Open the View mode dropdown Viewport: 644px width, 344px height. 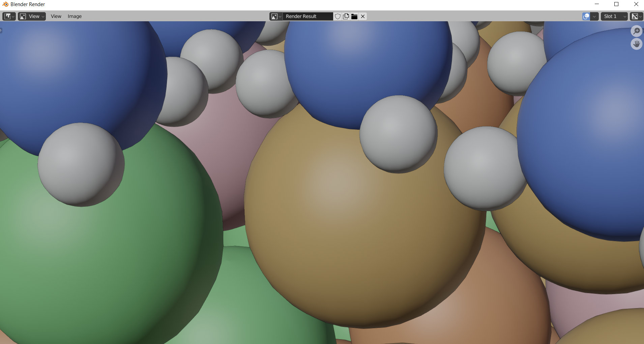click(32, 16)
